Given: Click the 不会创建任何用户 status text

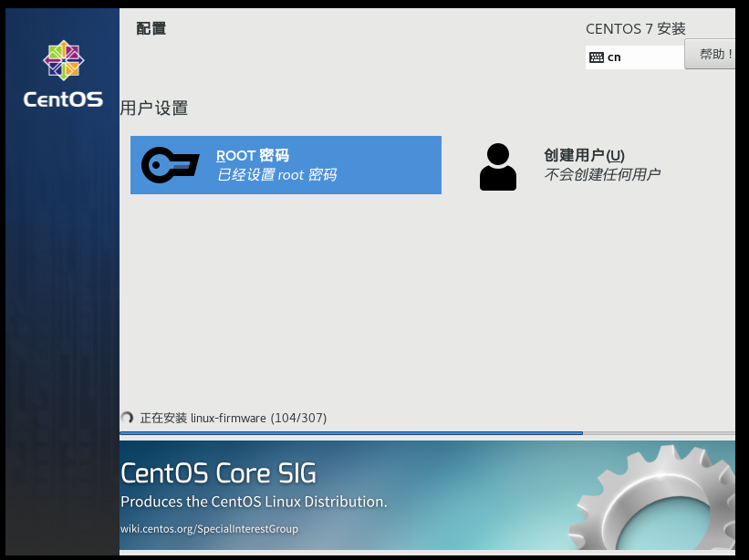Looking at the screenshot, I should pos(602,174).
